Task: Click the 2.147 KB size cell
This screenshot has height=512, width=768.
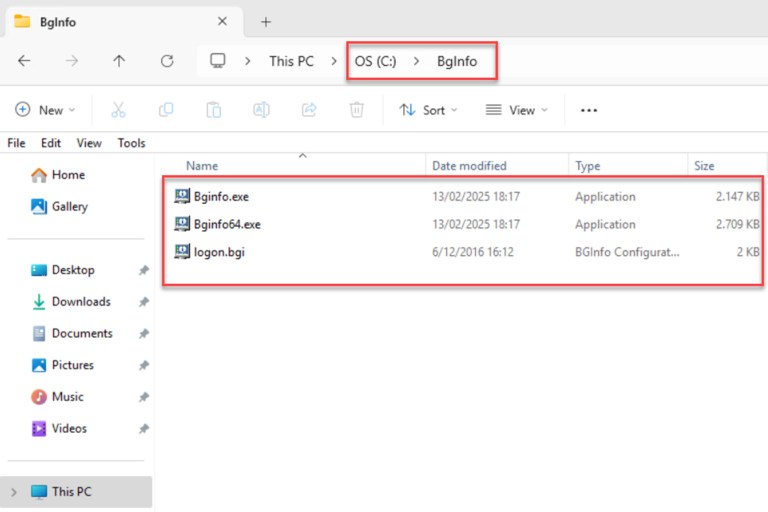Action: click(737, 196)
